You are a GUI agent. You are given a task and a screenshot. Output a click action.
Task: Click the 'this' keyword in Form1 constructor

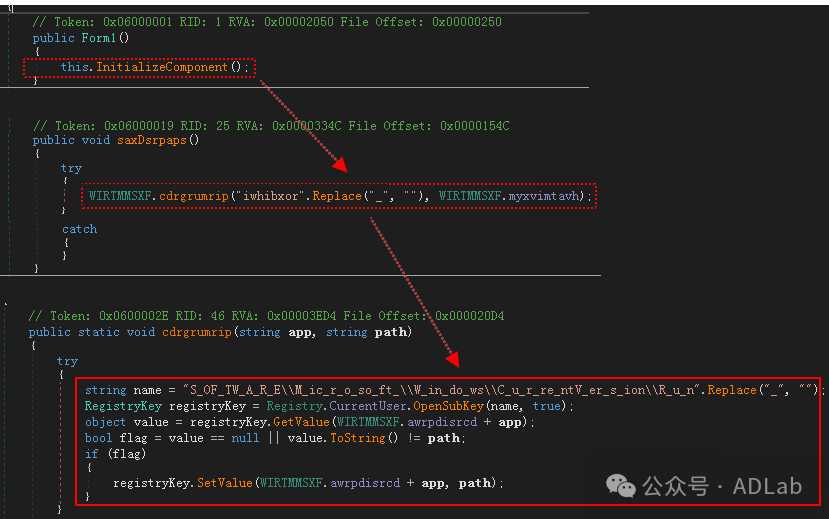(x=75, y=67)
